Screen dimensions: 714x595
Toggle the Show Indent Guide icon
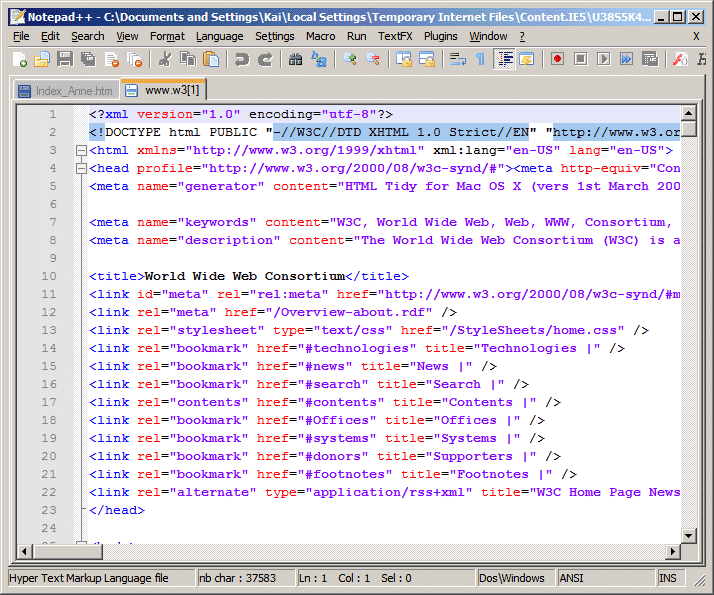[x=505, y=59]
